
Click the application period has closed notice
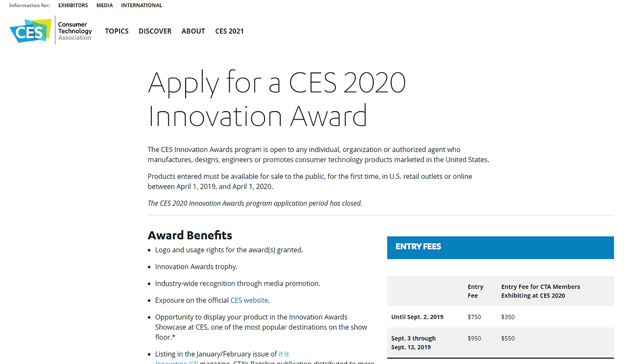(x=255, y=203)
